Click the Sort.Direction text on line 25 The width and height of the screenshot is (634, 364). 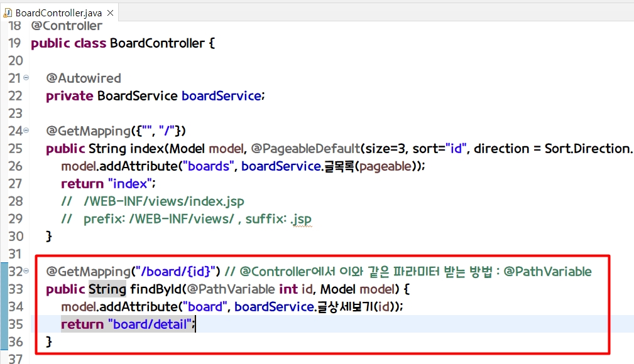588,149
